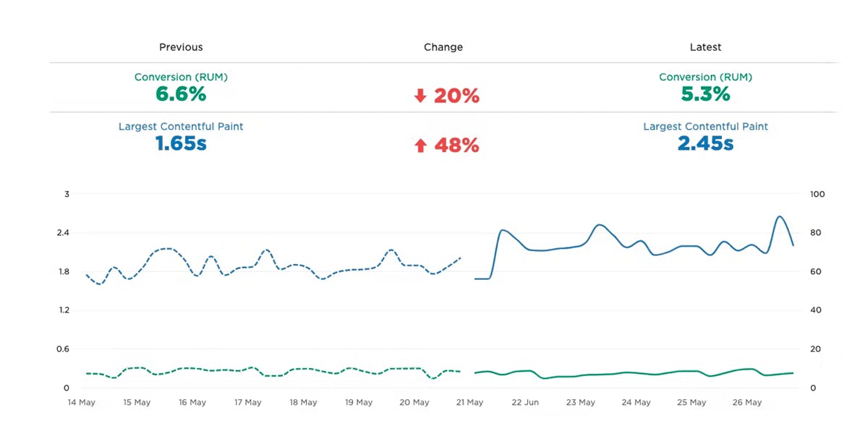This screenshot has height=434, width=868.
Task: Click Largest Contentful Paint label under Latest
Action: [x=705, y=127]
